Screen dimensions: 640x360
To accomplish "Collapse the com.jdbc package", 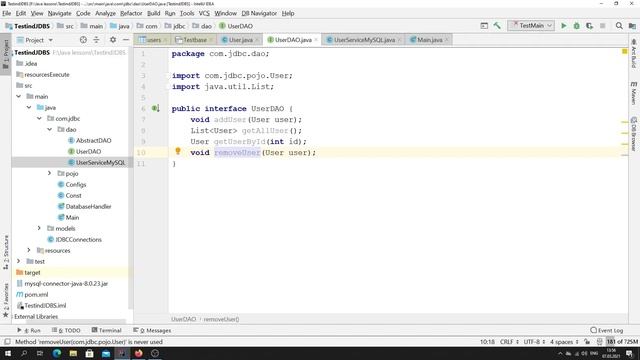I will pos(39,118).
